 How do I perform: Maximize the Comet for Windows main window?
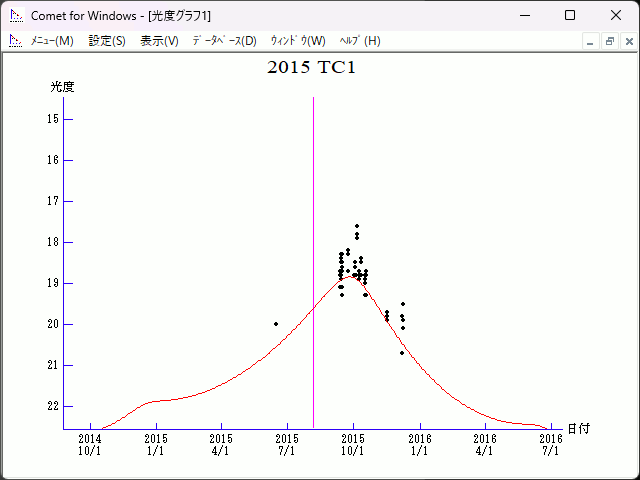(569, 15)
